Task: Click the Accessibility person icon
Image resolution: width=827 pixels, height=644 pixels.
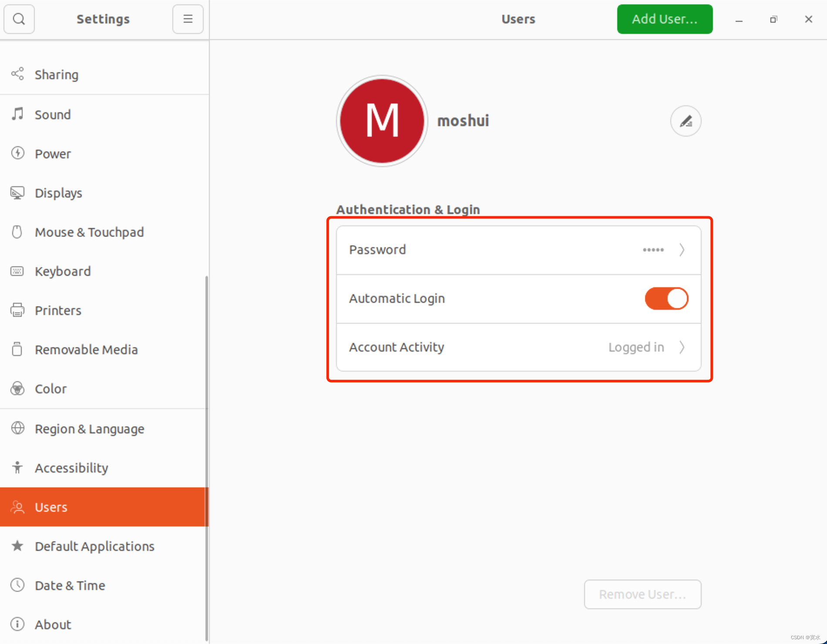Action: coord(17,467)
